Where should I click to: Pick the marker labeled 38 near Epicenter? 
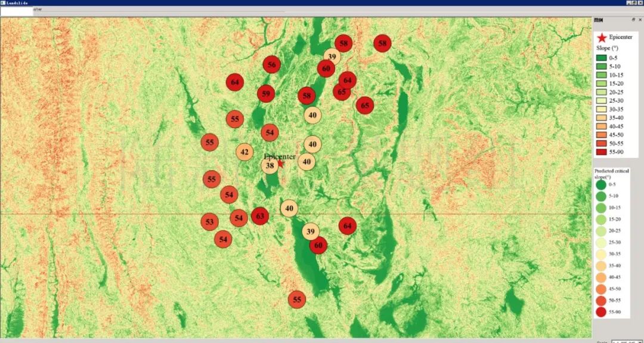(270, 166)
